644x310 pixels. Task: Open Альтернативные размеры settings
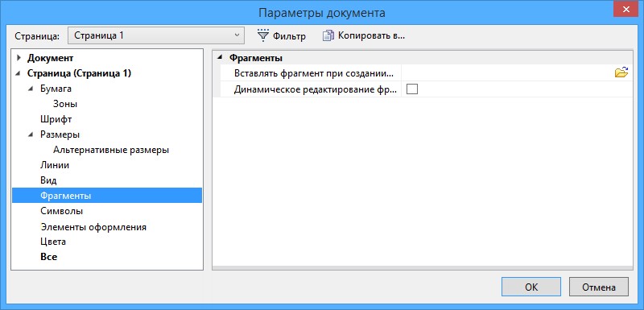[111, 150]
